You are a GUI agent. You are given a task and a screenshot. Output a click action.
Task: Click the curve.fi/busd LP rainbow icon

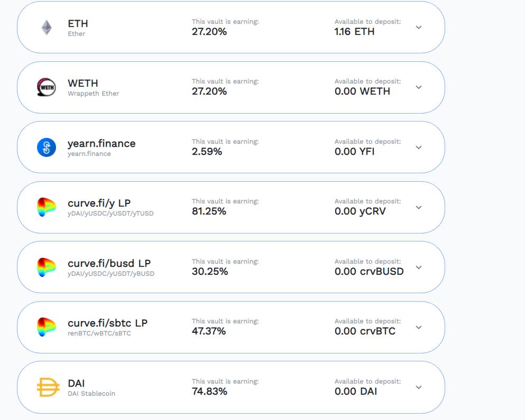click(x=47, y=267)
